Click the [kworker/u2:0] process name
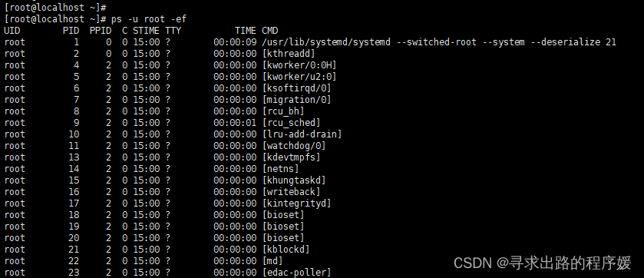Viewport: 644px width, 278px height. [299, 76]
